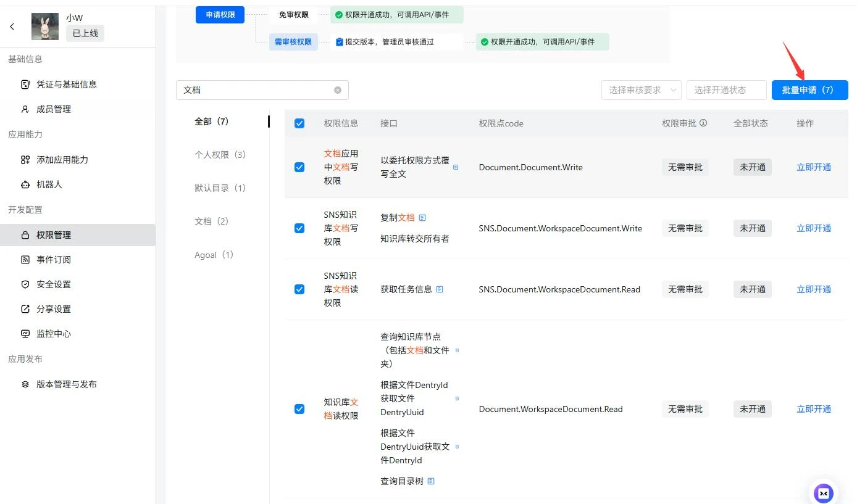Click the 小W app avatar thumbnail
The image size is (857, 504).
(45, 27)
